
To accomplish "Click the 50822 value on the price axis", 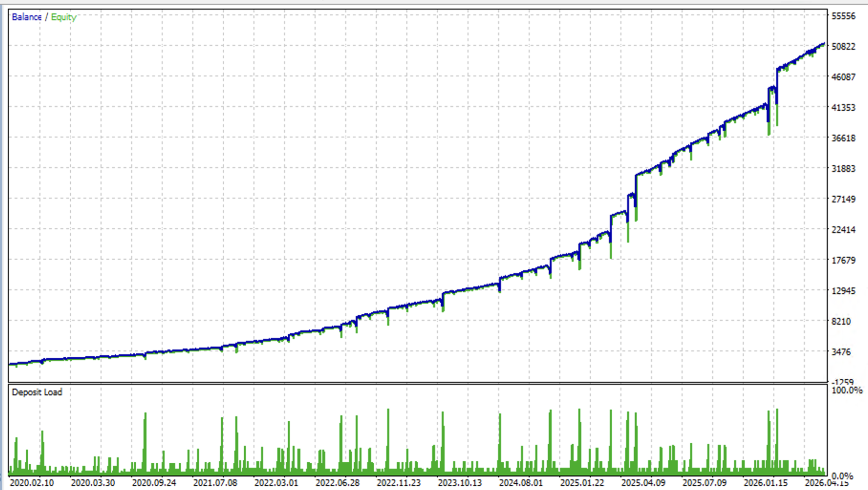I will click(x=844, y=46).
